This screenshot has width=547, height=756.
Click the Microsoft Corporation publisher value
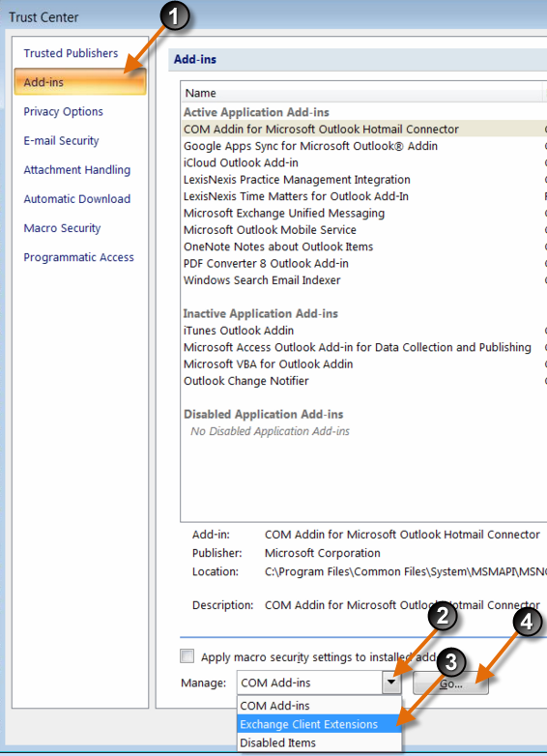(x=323, y=553)
